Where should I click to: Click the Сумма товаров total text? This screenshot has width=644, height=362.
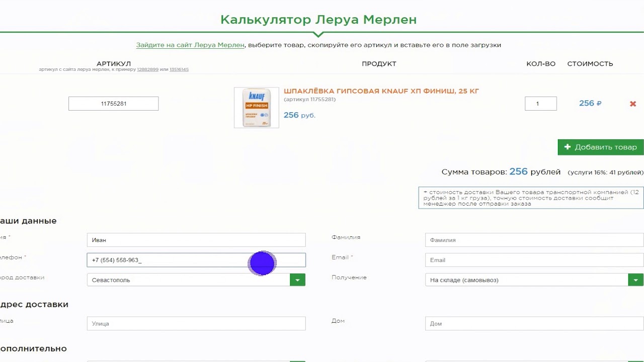pos(501,171)
